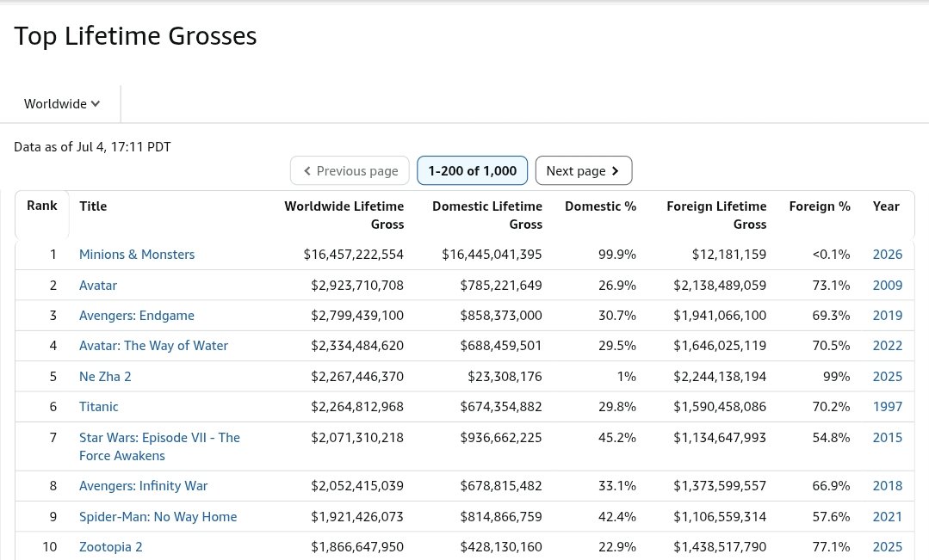Viewport: 929px width, 560px height.
Task: Open Avatar: The Way of Water link
Action: [x=153, y=345]
